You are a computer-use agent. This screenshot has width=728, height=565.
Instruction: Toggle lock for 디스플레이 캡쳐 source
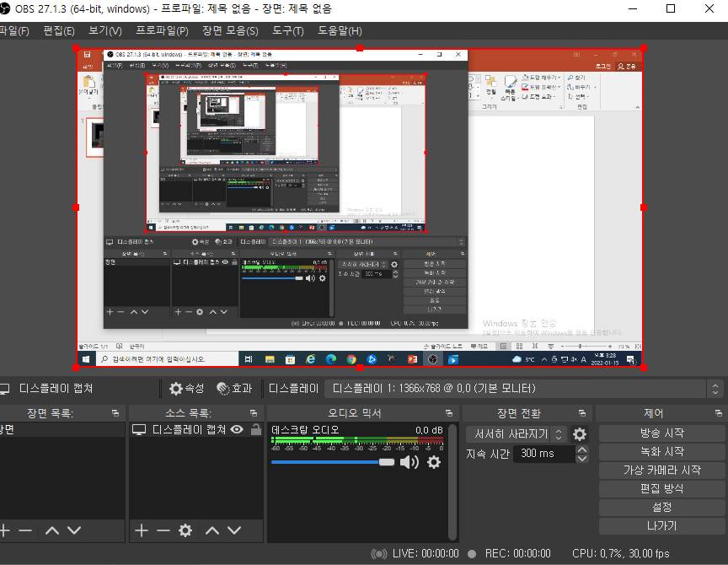(x=256, y=429)
